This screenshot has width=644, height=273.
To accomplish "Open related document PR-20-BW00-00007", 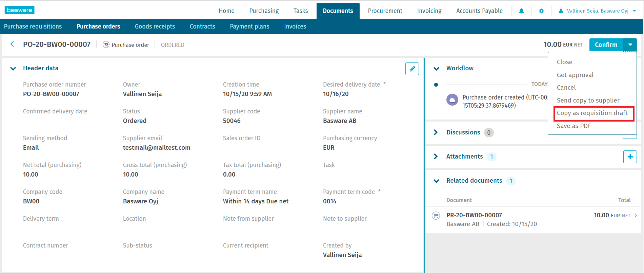I will [x=474, y=215].
